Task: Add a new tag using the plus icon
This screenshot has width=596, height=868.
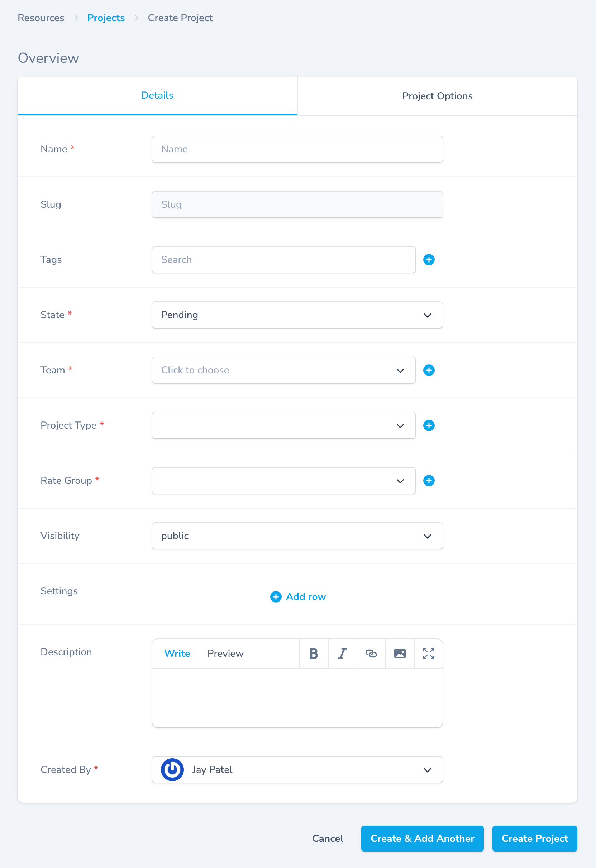Action: 429,259
